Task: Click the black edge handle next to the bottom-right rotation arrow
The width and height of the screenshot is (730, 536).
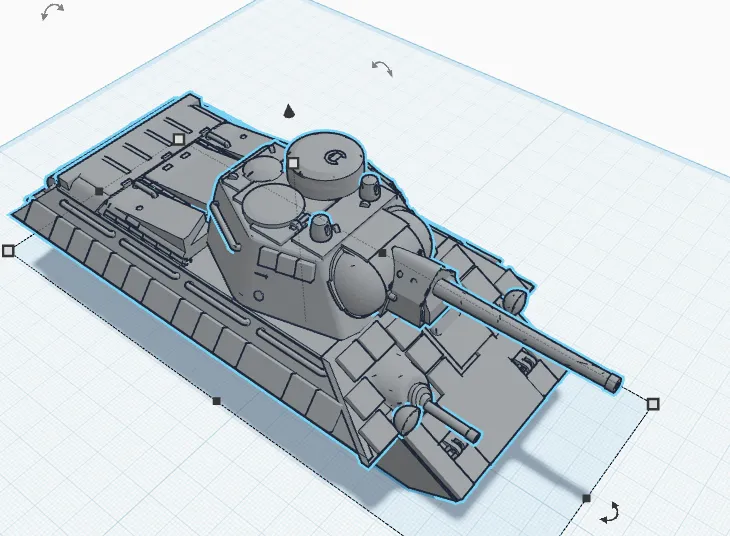Action: pos(587,498)
